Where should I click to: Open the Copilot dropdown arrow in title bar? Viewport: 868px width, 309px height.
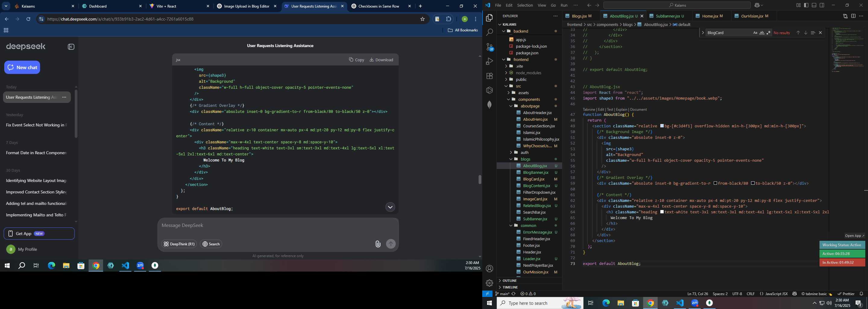(762, 5)
